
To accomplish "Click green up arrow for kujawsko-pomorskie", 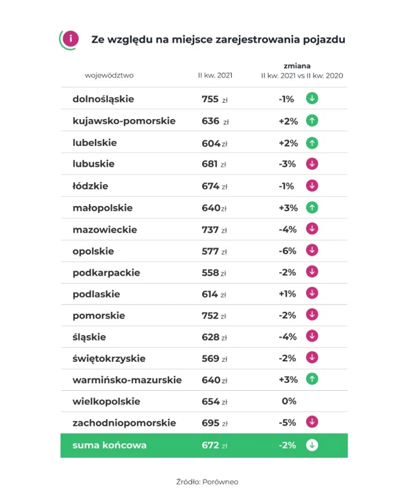I will click(x=312, y=120).
